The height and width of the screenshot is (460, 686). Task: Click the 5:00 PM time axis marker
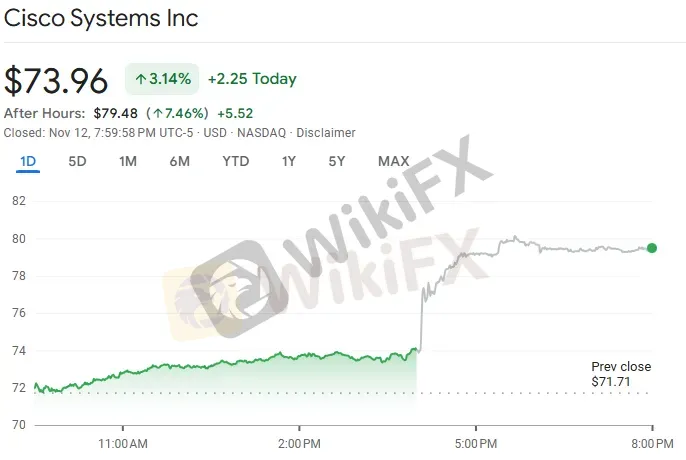476,442
